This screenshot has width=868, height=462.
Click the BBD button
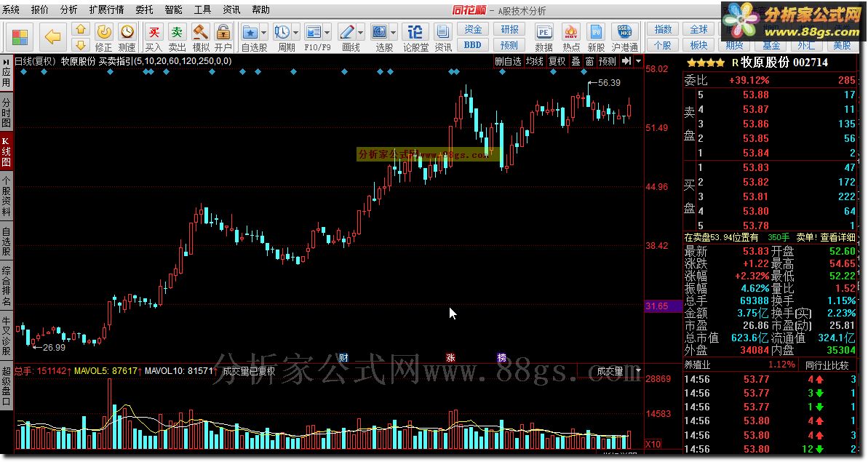473,45
